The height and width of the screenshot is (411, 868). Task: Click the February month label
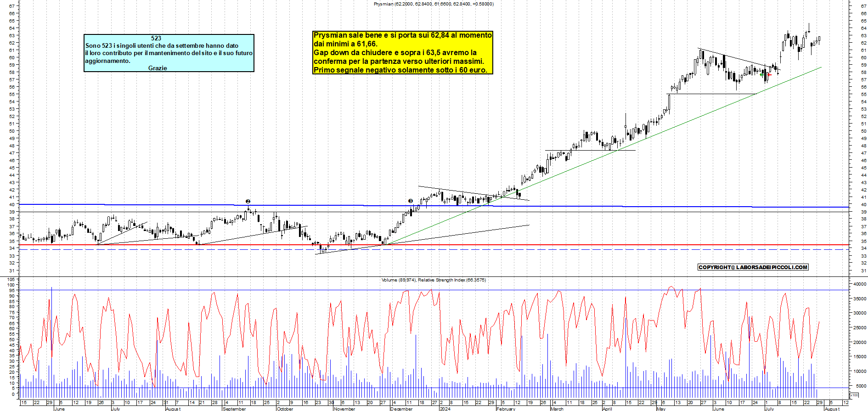click(x=506, y=409)
